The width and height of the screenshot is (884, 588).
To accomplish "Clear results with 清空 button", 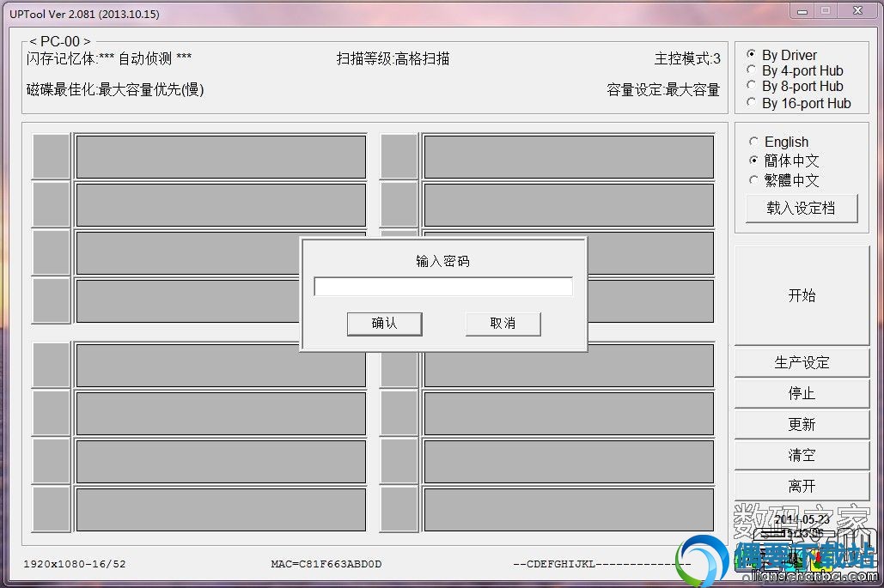I will pos(802,455).
